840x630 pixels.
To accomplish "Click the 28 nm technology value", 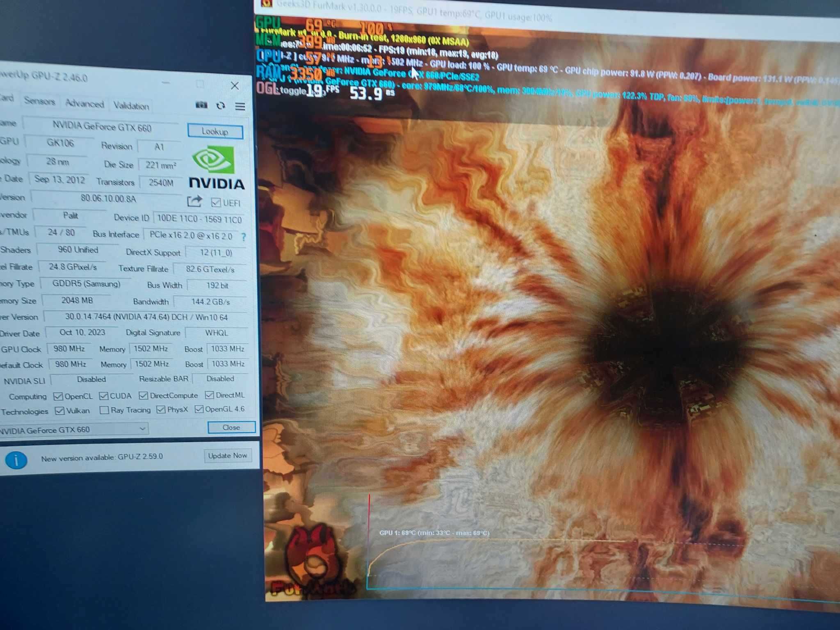I will (x=57, y=161).
